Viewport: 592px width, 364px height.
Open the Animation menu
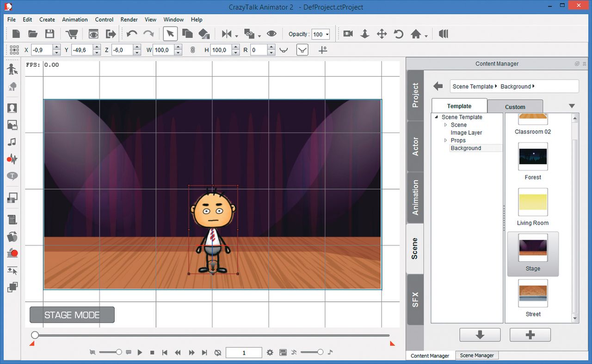click(75, 19)
